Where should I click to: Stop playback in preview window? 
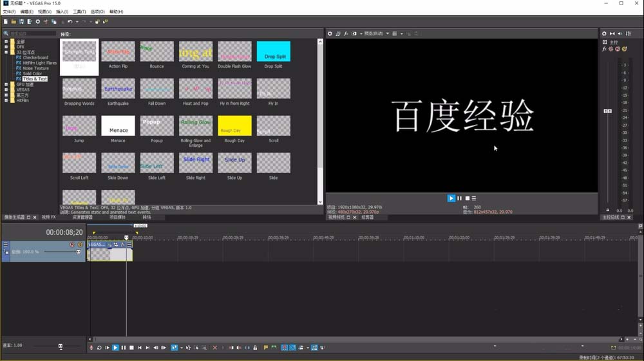point(468,198)
